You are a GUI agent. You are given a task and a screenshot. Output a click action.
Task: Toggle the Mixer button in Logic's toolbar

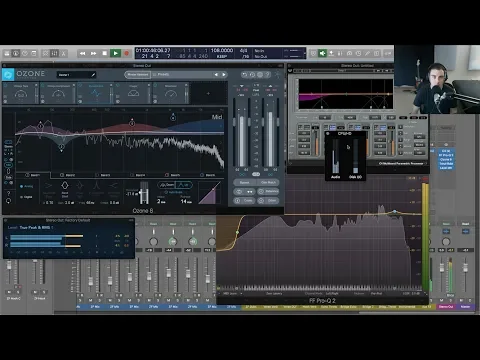[x=54, y=53]
